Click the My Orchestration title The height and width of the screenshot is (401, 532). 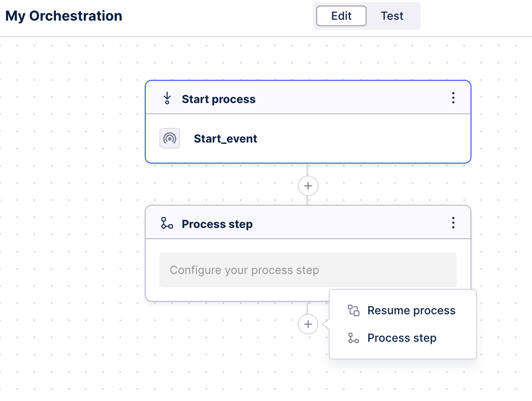[64, 16]
